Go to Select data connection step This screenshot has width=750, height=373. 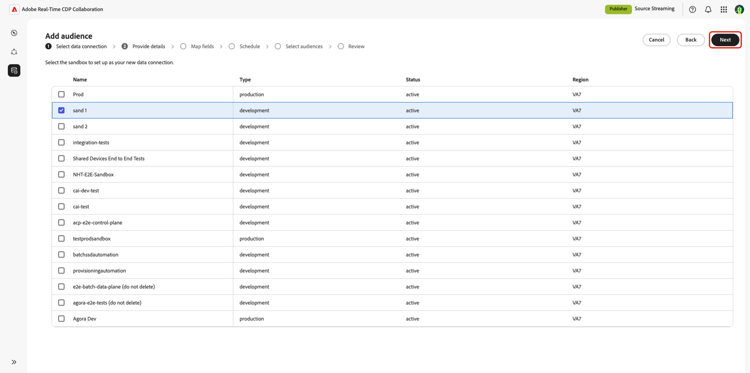[76, 46]
